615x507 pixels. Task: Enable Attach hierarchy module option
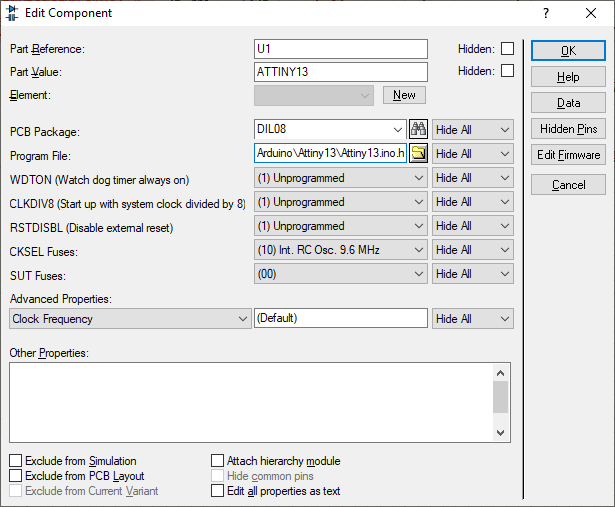pos(218,461)
